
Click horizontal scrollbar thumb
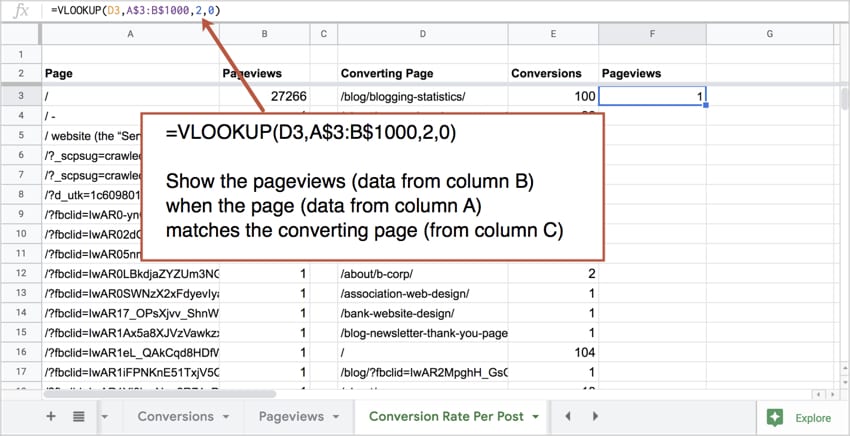(160, 394)
